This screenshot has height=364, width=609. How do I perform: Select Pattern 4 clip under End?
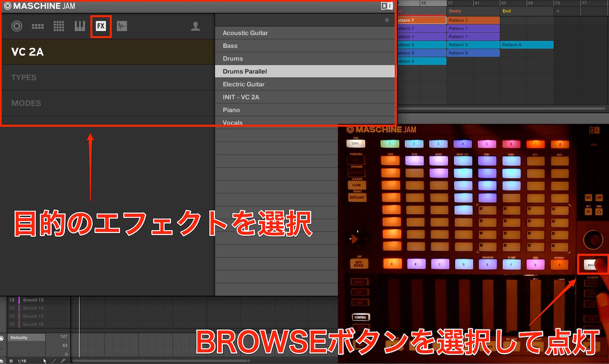coord(527,45)
